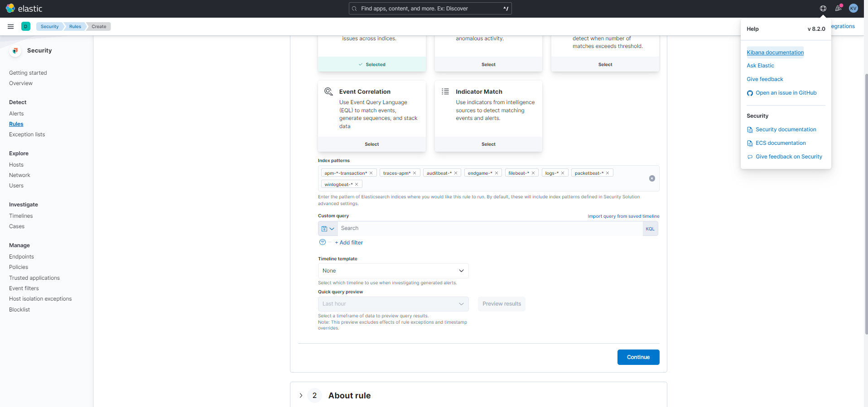Open the KV user avatar menu
This screenshot has height=407, width=868.
854,9
